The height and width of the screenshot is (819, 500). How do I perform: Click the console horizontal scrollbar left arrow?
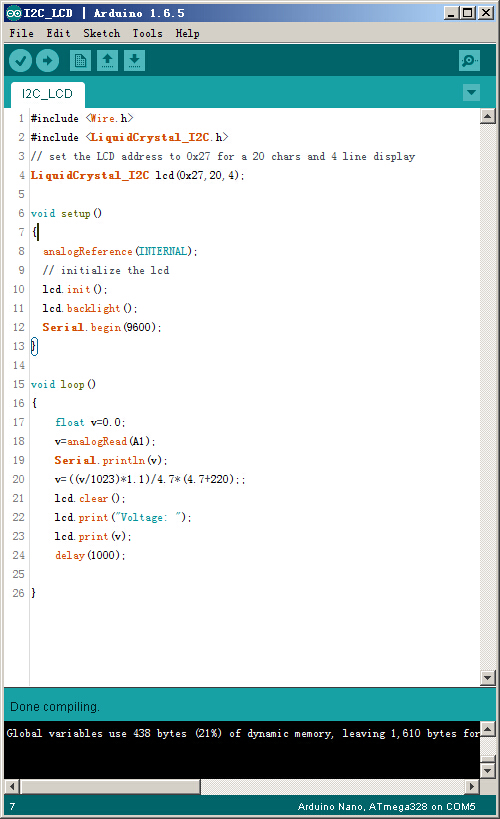[12, 786]
